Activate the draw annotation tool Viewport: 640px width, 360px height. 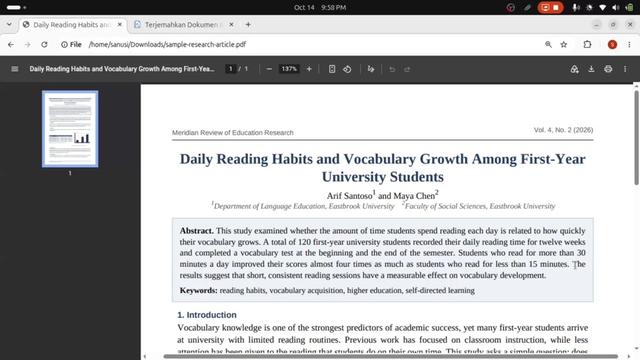[371, 69]
